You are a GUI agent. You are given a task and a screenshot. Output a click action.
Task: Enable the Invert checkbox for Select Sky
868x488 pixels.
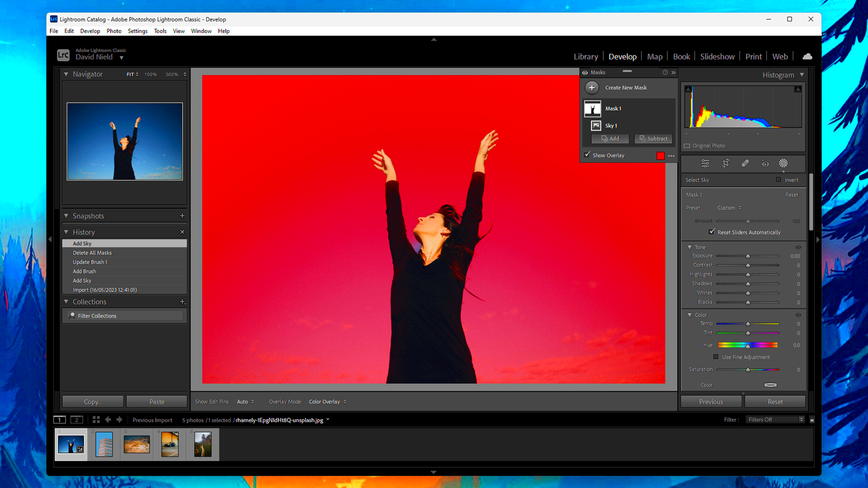tap(779, 180)
